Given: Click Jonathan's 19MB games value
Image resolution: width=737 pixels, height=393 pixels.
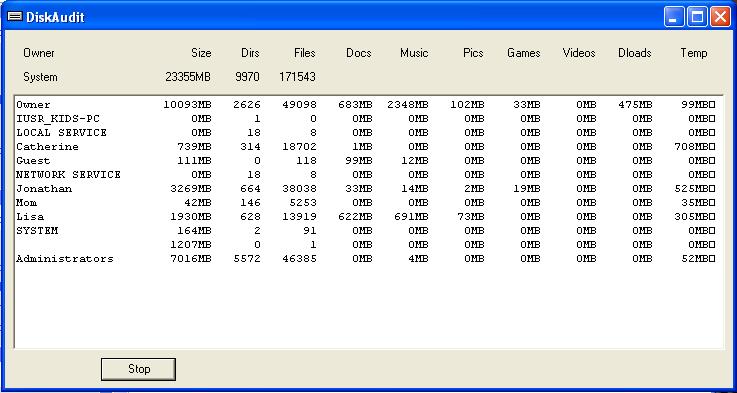Looking at the screenshot, I should tap(527, 189).
